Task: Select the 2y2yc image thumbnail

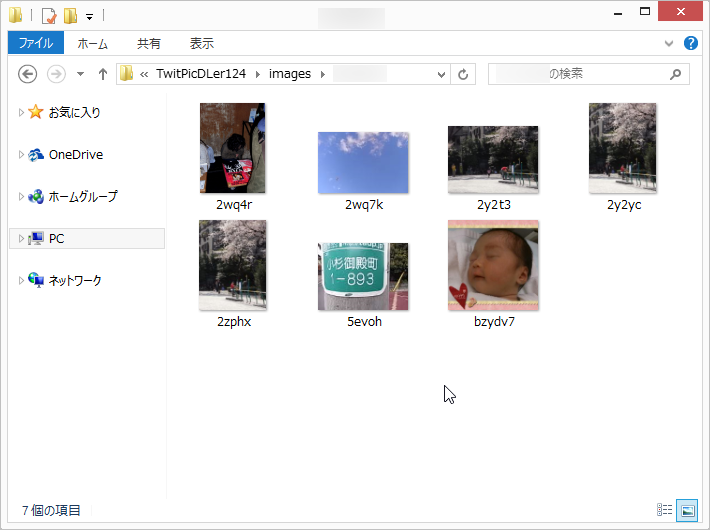Action: (623, 148)
